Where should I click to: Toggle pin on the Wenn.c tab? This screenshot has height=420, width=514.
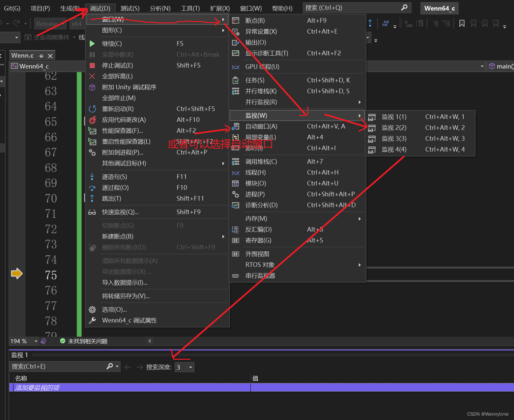pos(41,56)
